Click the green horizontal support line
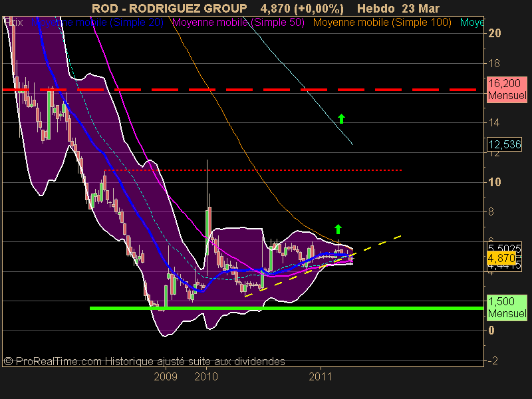The image size is (532, 399). pos(287,308)
